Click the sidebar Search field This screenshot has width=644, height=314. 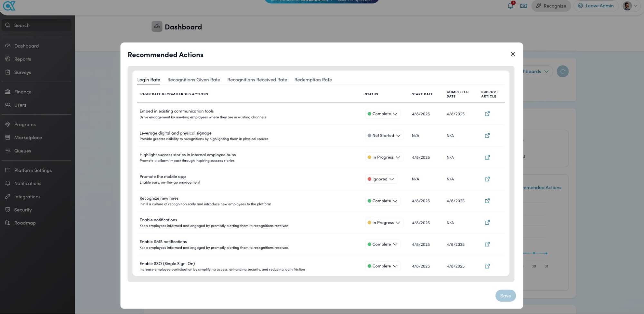pyautogui.click(x=36, y=25)
